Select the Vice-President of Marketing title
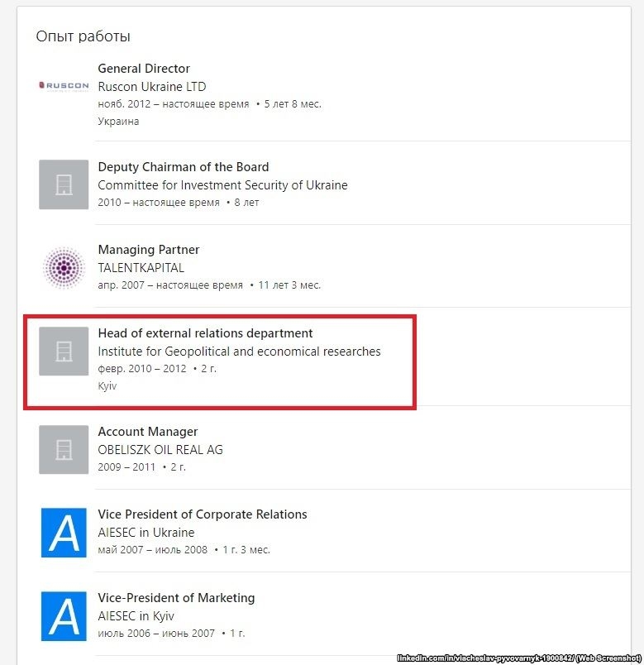This screenshot has height=665, width=644. click(x=176, y=598)
